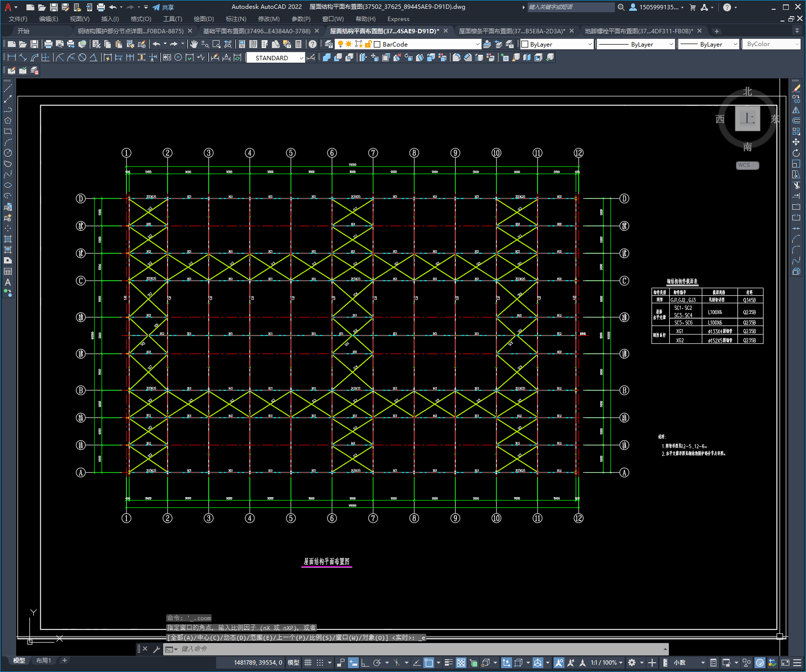Select the Hatch tool
This screenshot has width=806, height=672.
pyautogui.click(x=8, y=240)
